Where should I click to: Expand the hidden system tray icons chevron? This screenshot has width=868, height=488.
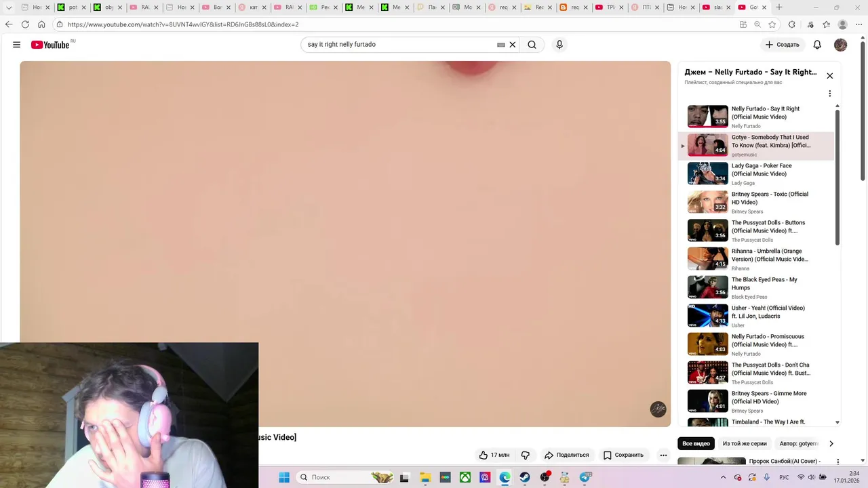click(x=723, y=477)
